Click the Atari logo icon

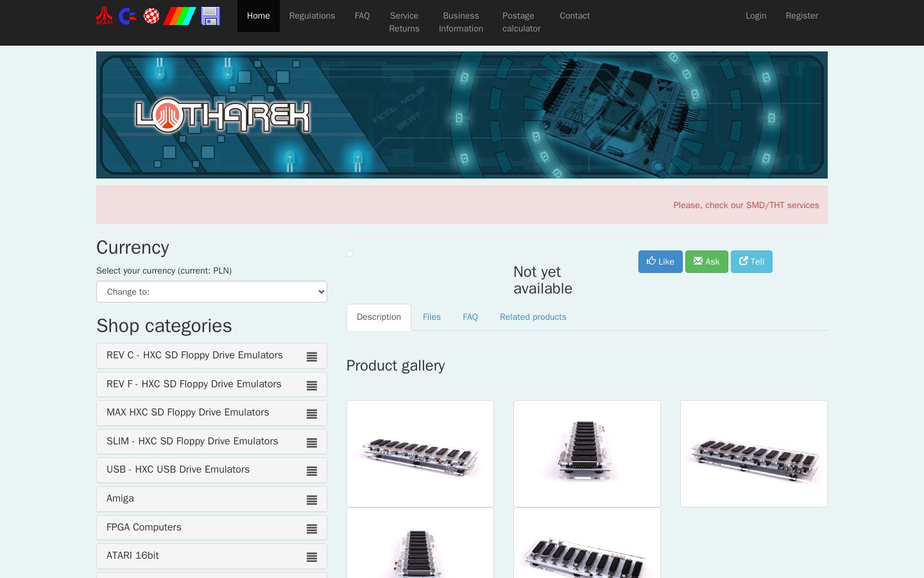[x=104, y=15]
